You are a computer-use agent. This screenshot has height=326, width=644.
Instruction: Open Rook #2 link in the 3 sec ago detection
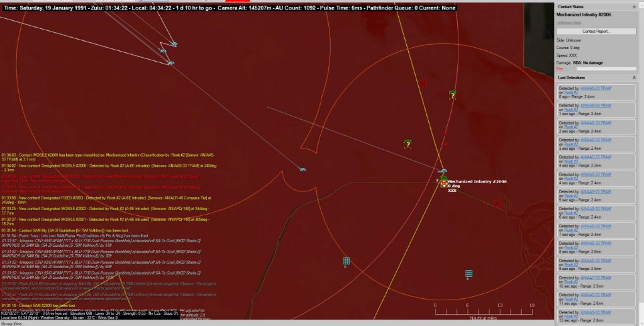tap(571, 144)
